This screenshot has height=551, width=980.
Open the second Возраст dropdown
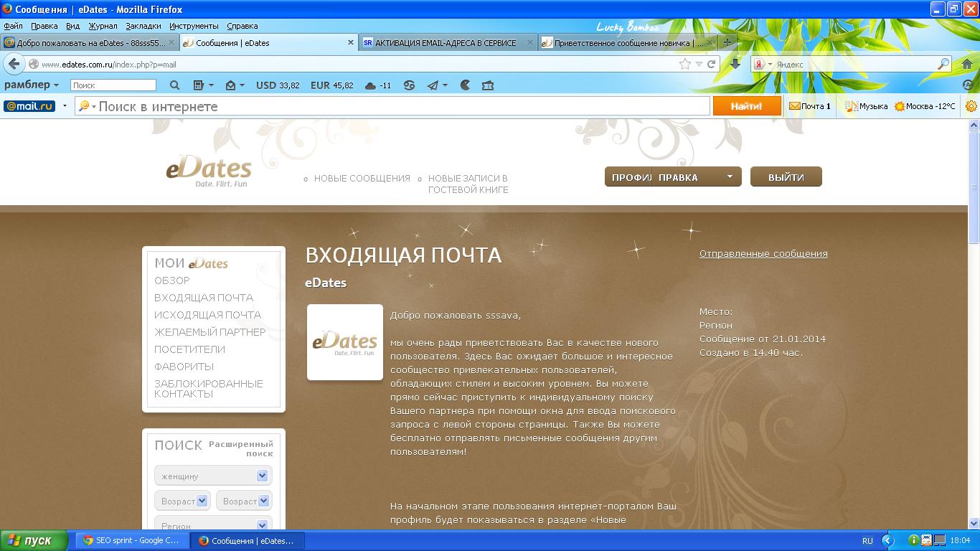[244, 501]
